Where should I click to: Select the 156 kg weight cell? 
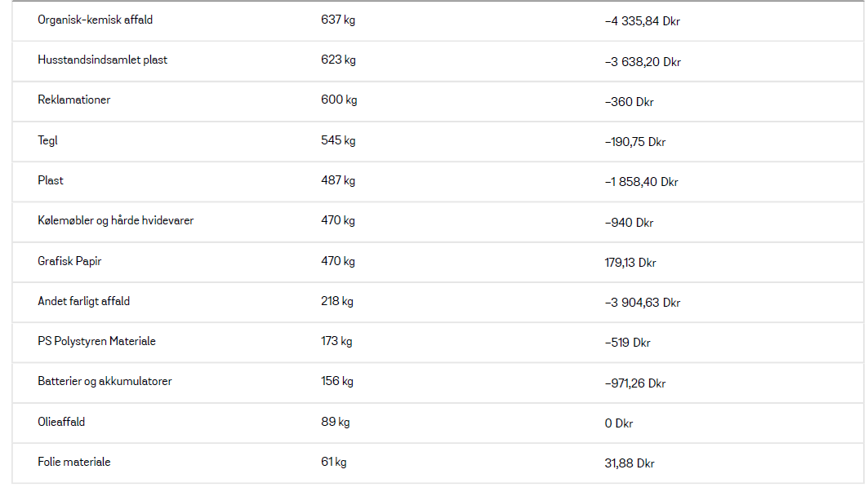[x=337, y=382]
